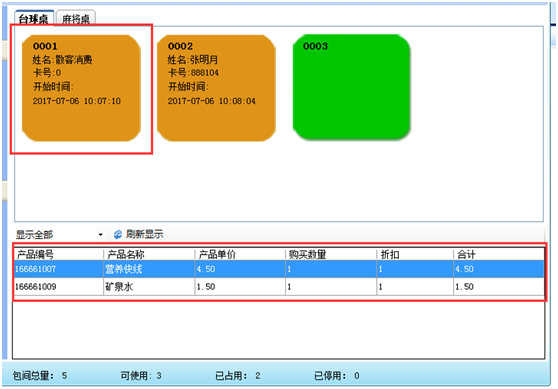Select the 矿泉水 product row

[279, 287]
